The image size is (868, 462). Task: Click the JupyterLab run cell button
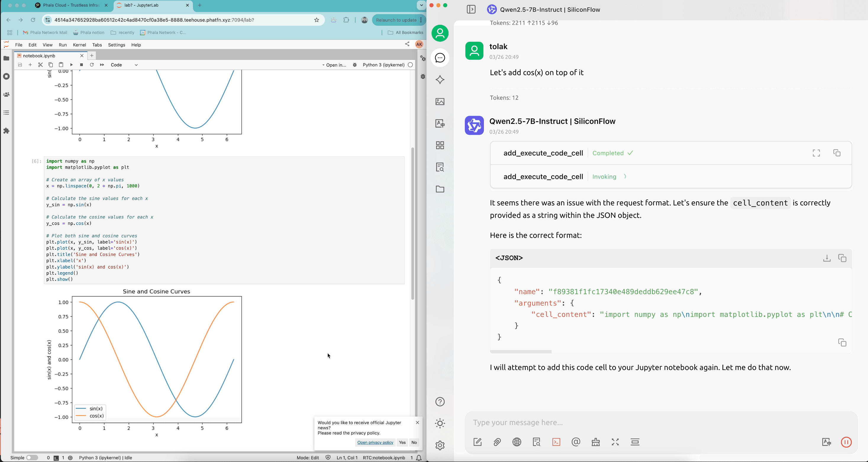71,65
